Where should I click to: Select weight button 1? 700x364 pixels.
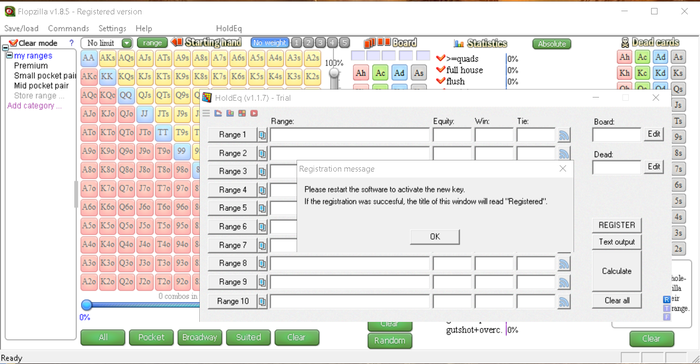click(x=296, y=43)
